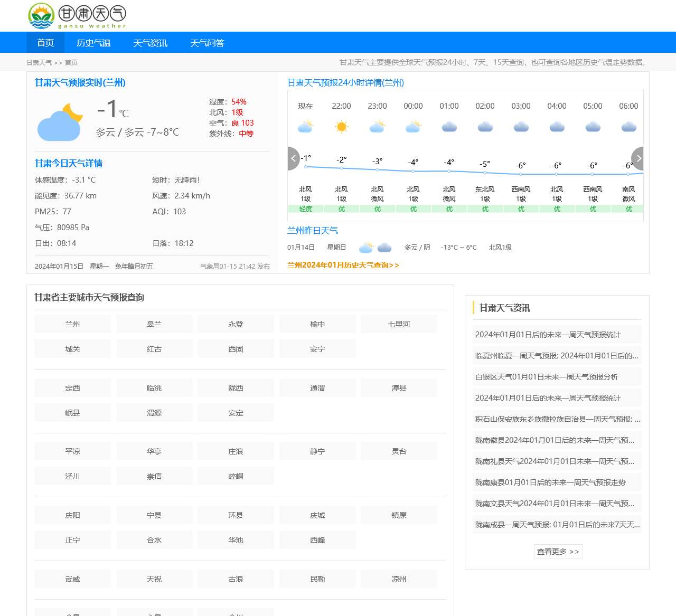Click the cloud icon under 06:00 forecast
This screenshot has height=616, width=676.
628,127
